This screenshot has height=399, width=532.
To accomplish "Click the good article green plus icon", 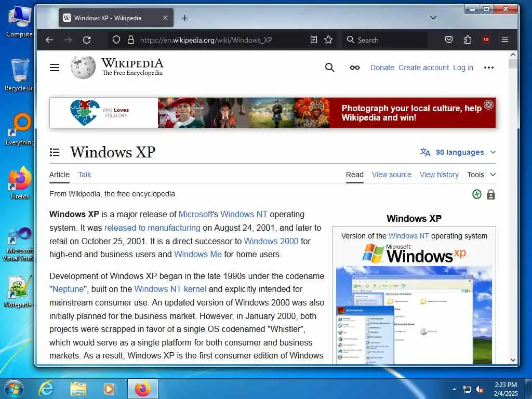I will 477,194.
